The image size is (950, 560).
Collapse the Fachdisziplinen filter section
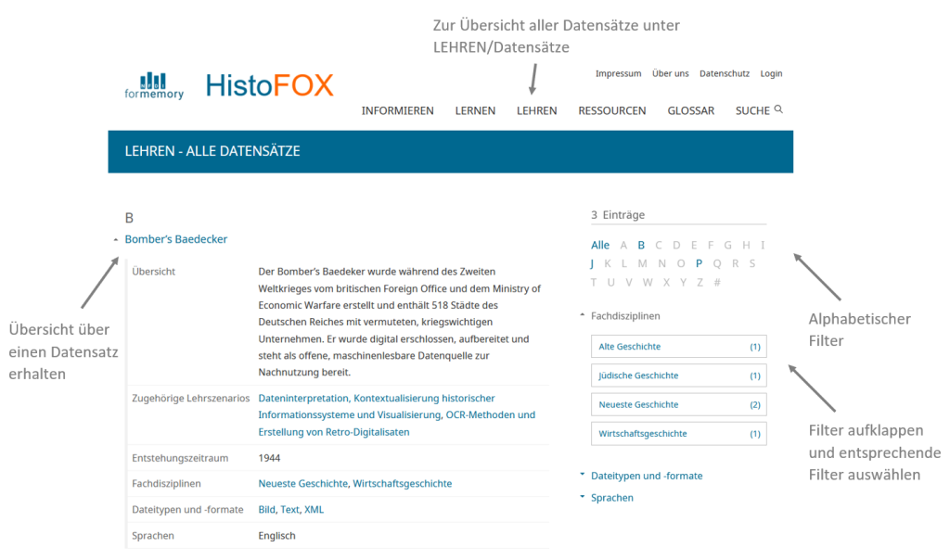tap(582, 316)
